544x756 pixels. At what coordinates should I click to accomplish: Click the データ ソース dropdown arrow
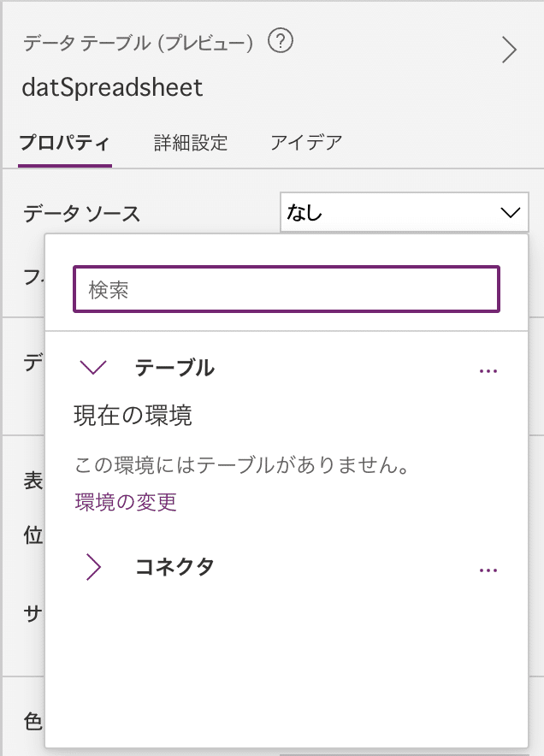(509, 212)
